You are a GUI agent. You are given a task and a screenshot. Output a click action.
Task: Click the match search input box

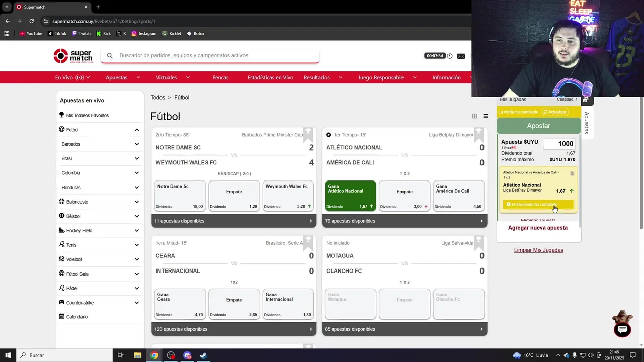click(210, 56)
